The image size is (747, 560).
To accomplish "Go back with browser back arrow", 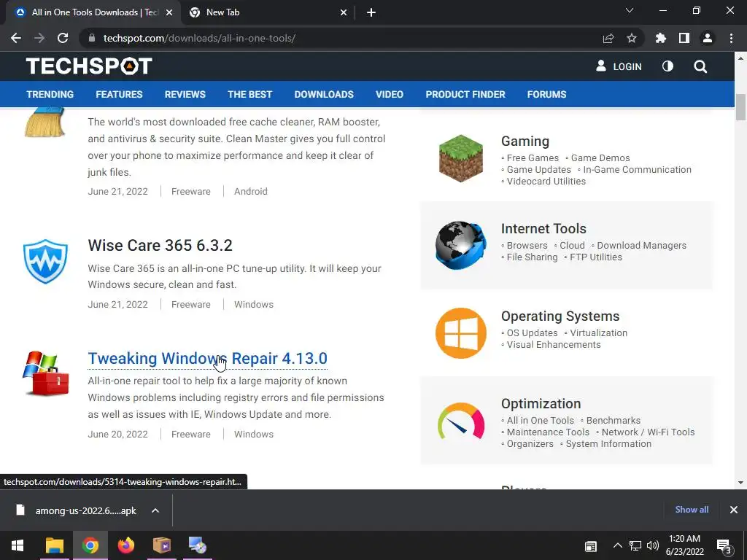I will [x=16, y=38].
